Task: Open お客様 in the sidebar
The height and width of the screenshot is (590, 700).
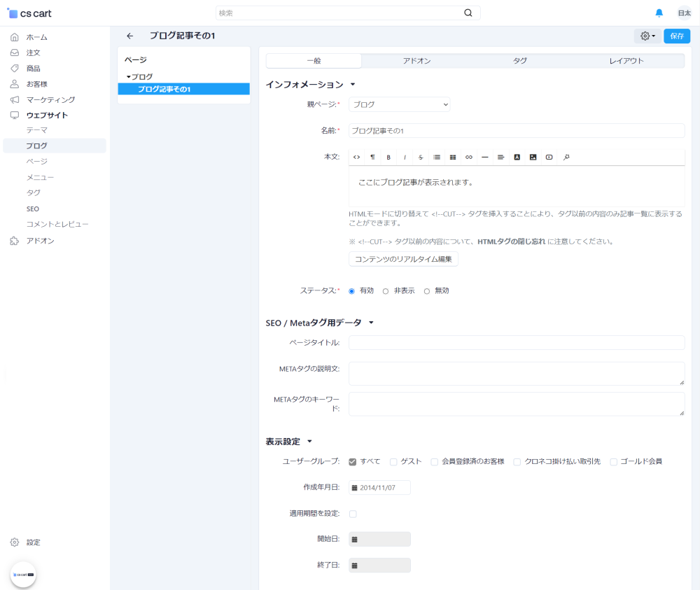Action: [x=36, y=84]
